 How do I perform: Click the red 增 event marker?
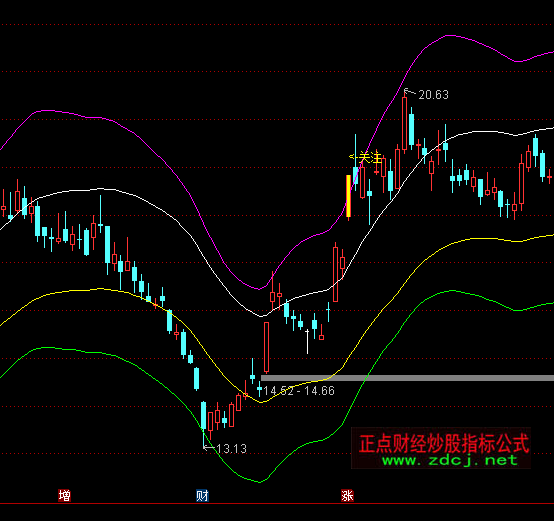tap(64, 496)
